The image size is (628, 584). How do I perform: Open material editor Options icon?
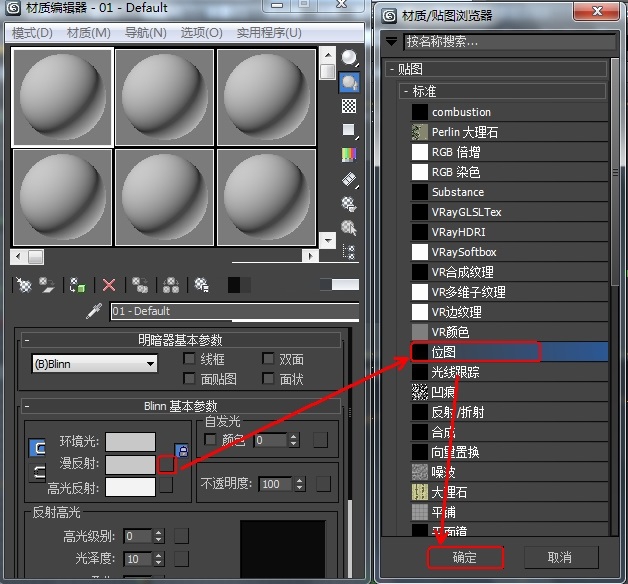click(x=349, y=204)
